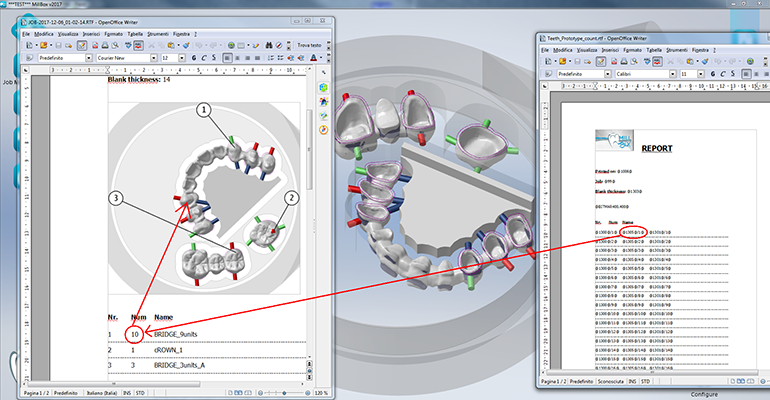The image size is (770, 400).
Task: Click Sconosciuta language status in Teeth_Prototype_count window
Action: pyautogui.click(x=610, y=381)
